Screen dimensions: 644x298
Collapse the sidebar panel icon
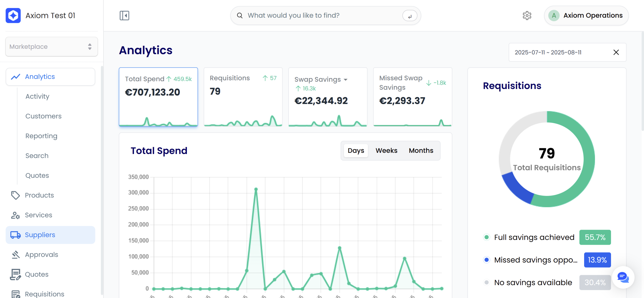[124, 16]
